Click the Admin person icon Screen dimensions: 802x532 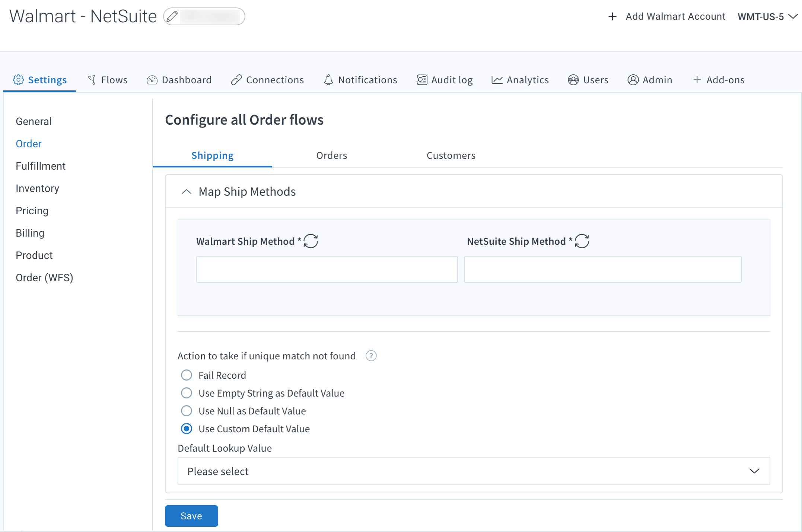(x=633, y=80)
